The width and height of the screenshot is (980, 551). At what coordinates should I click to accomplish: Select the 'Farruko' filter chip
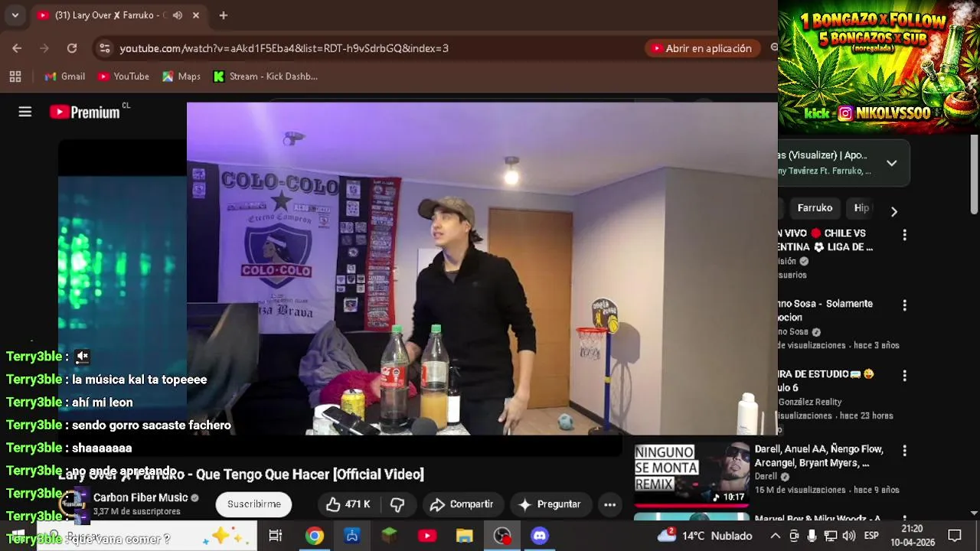pos(815,208)
